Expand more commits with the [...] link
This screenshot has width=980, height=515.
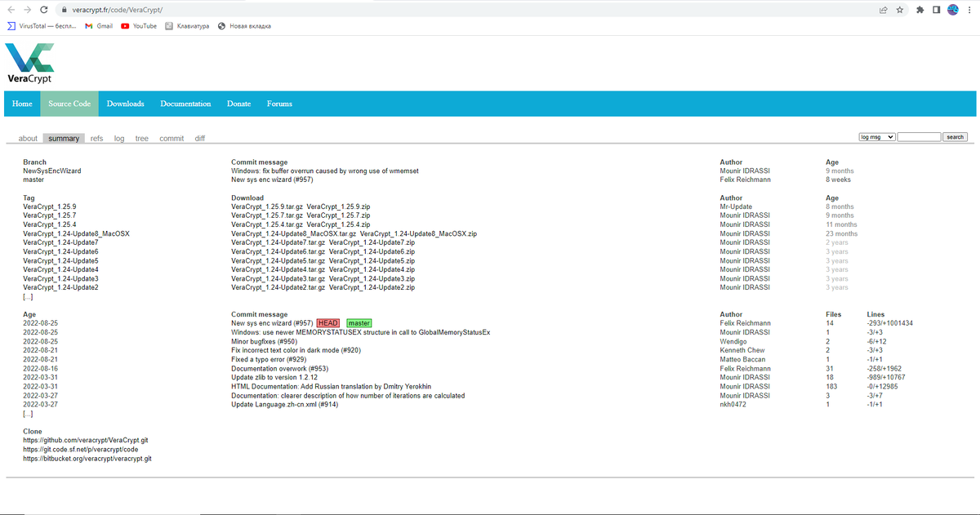[x=28, y=414]
